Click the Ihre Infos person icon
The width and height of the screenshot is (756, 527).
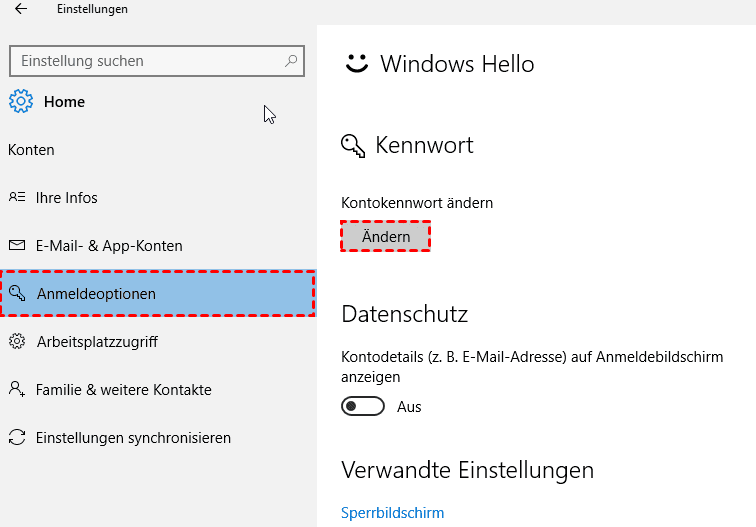17,197
